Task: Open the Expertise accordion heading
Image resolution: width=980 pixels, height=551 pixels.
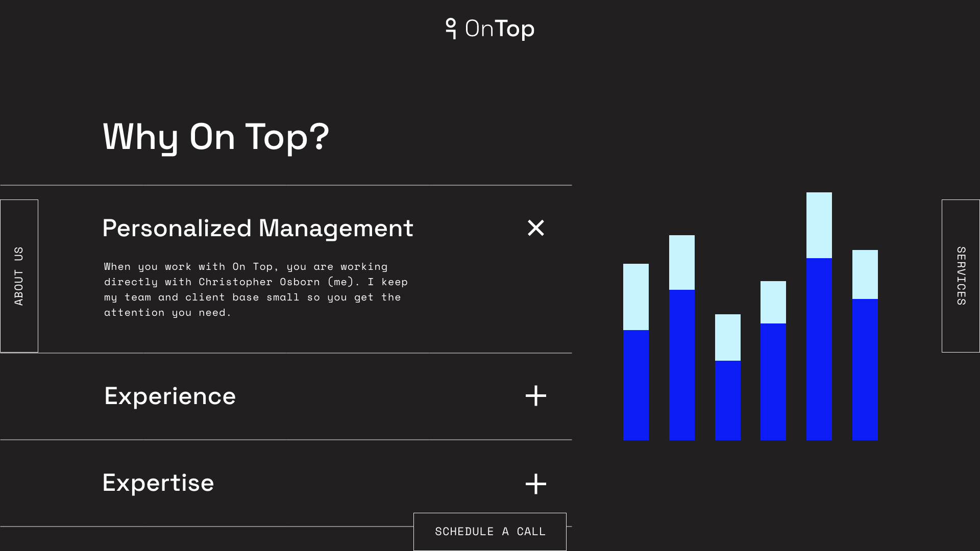Action: pyautogui.click(x=158, y=483)
